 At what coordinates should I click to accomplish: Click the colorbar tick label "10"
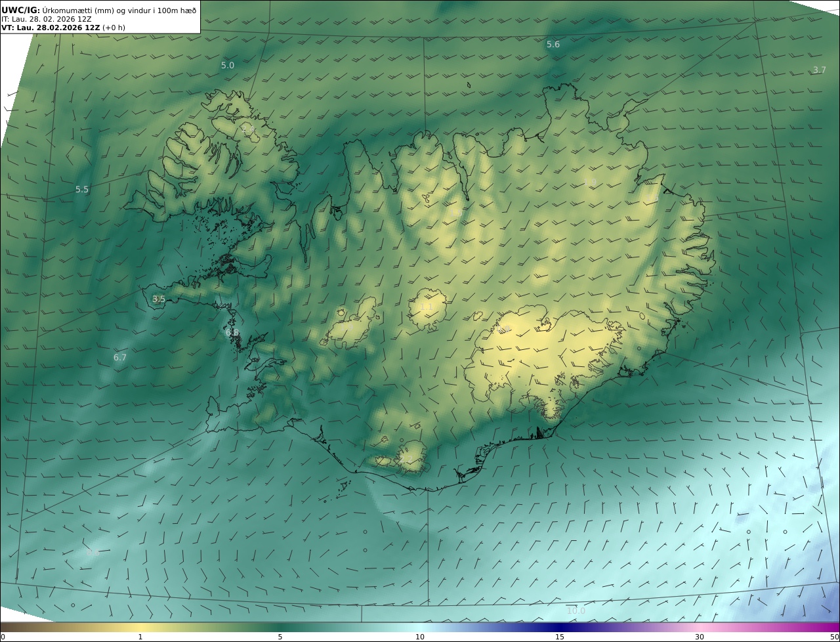(x=420, y=637)
